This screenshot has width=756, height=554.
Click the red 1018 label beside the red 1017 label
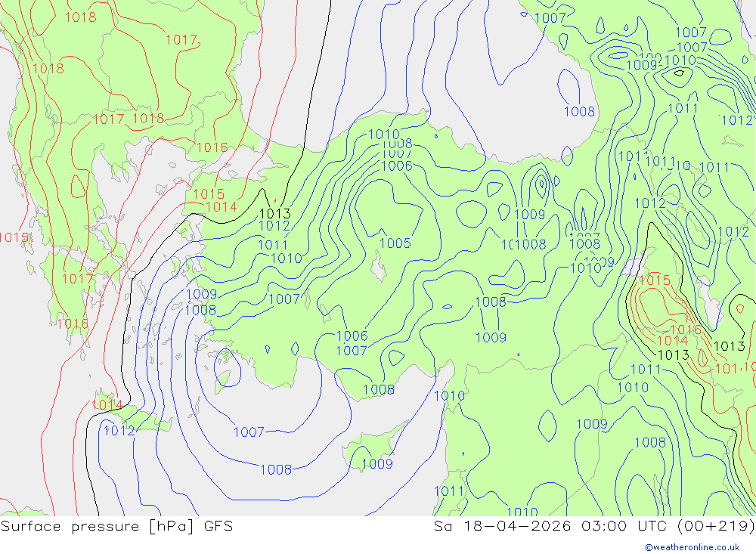[x=148, y=119]
